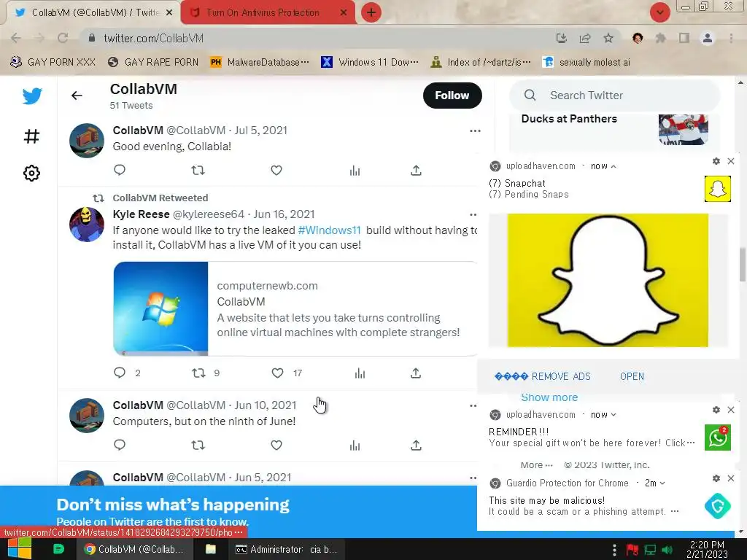Reload the page
This screenshot has height=560, width=747.
click(x=63, y=38)
